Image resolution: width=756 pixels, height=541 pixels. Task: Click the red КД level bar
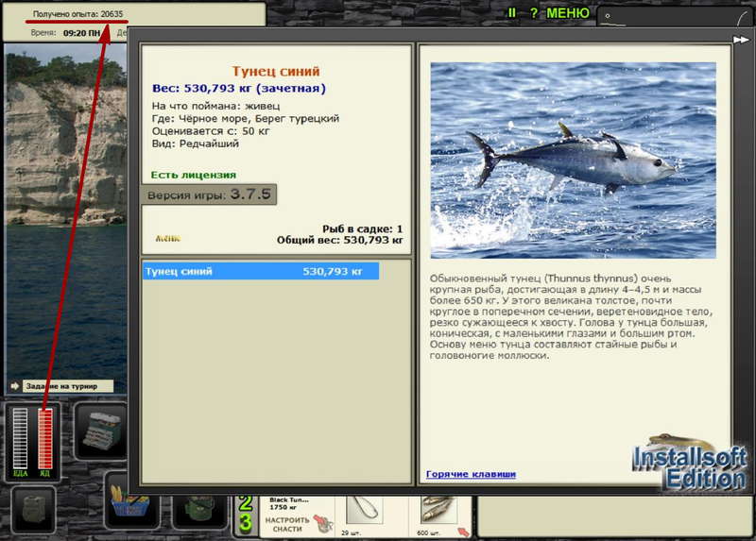coord(45,438)
